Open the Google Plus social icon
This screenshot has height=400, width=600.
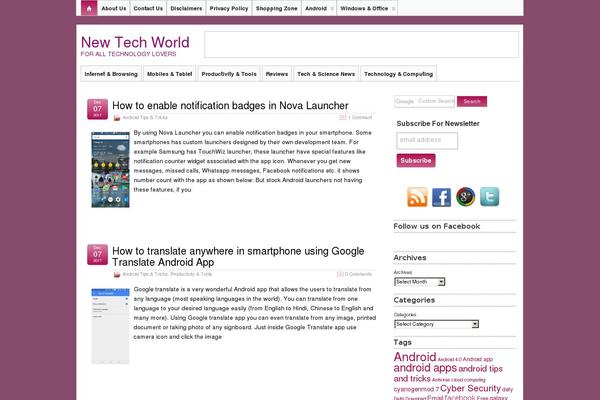coord(465,197)
